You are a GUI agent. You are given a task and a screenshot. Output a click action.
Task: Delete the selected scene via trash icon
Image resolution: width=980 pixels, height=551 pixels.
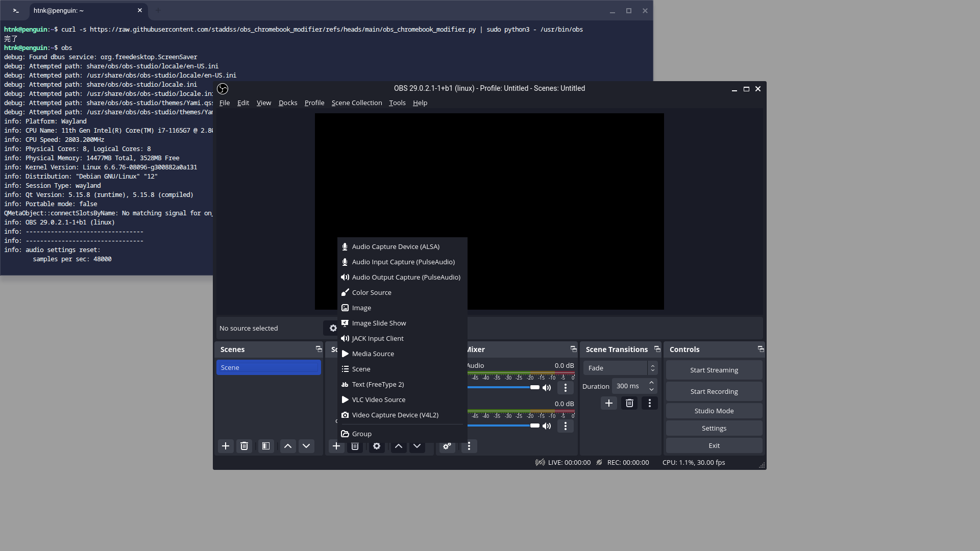[x=244, y=446]
